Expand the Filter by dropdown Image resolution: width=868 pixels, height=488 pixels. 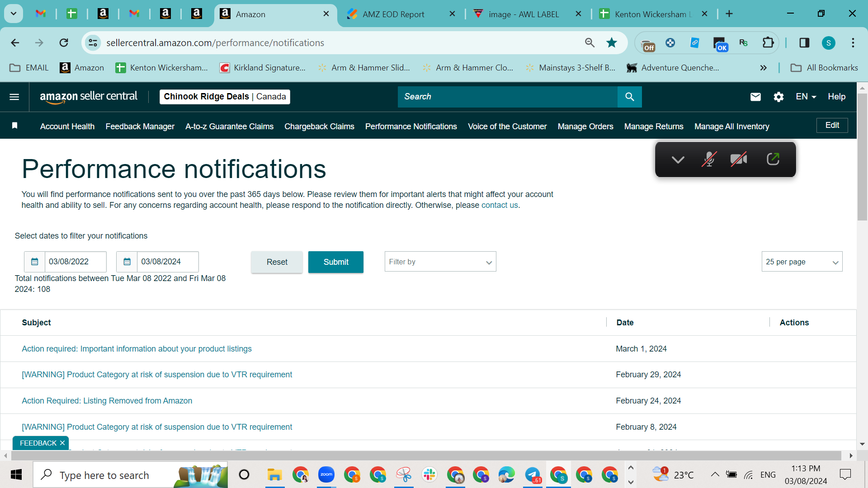point(440,262)
